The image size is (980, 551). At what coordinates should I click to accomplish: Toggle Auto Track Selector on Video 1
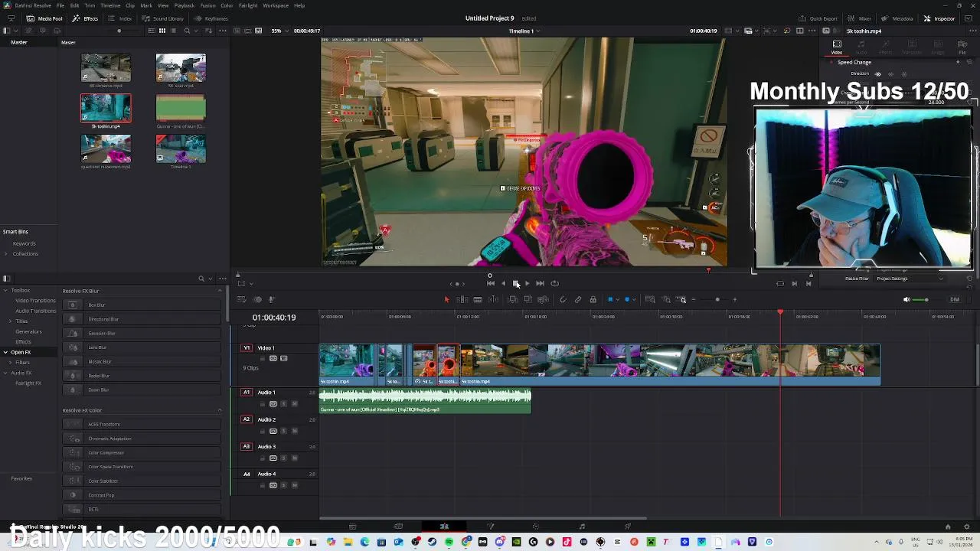273,358
